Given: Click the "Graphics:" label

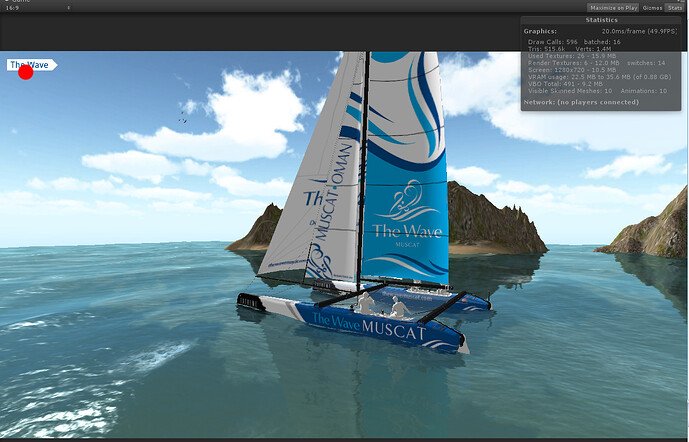Looking at the screenshot, I should [540, 31].
